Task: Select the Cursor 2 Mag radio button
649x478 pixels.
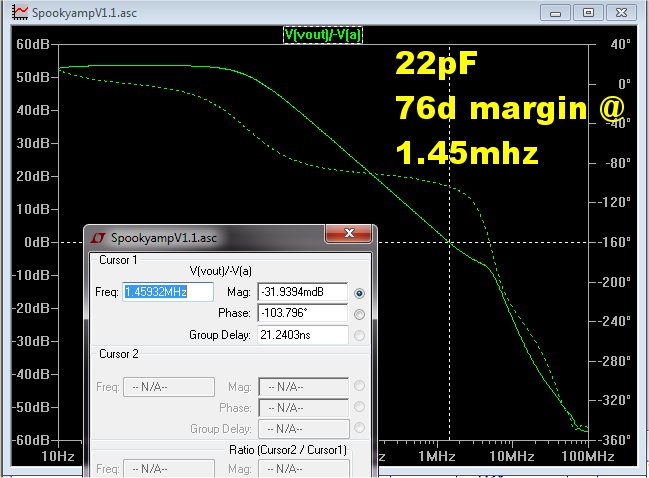Action: tap(359, 386)
